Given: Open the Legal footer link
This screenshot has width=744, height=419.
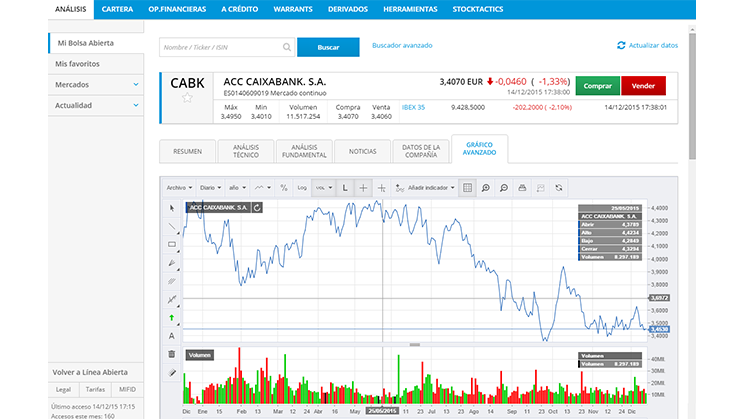Looking at the screenshot, I should pos(63,390).
